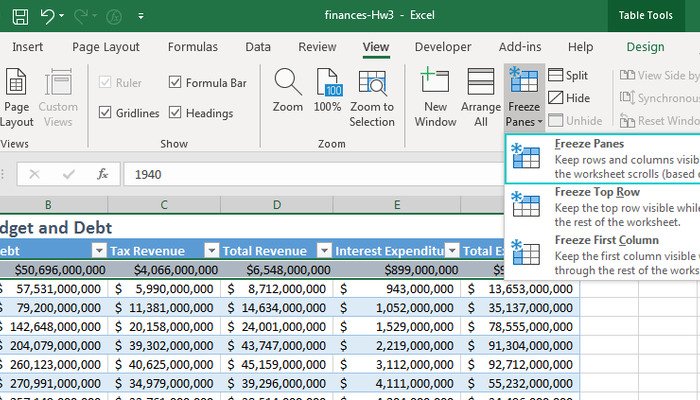Toggle the Formula Bar checkbox
The height and width of the screenshot is (400, 700).
[x=175, y=82]
